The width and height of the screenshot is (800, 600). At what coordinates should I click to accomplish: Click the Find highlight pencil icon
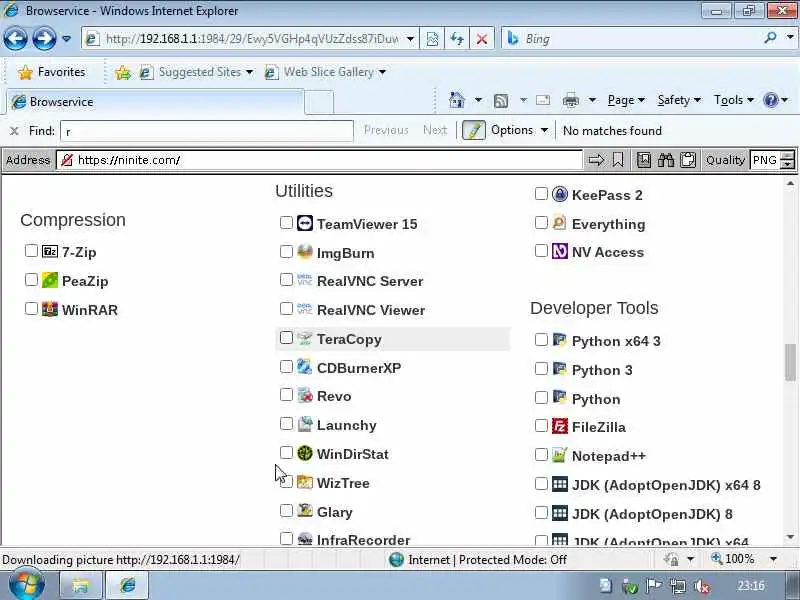tap(473, 130)
